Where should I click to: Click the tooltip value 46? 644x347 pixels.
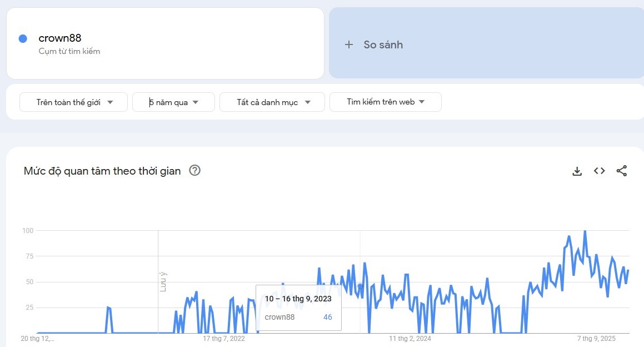point(327,317)
